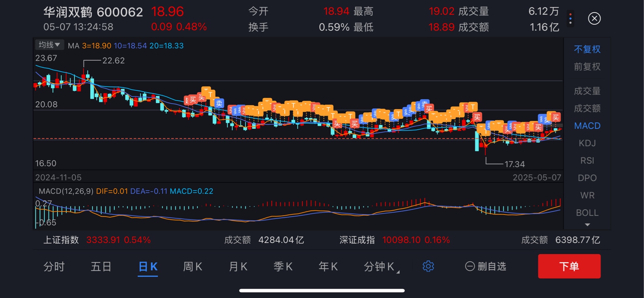This screenshot has height=298, width=644.
Task: Show 成交额 turnover indicator
Action: [x=587, y=108]
